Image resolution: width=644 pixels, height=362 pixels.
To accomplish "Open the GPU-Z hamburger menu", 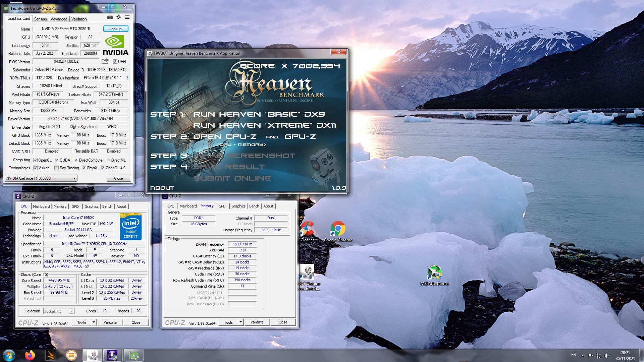I will 127,17.
